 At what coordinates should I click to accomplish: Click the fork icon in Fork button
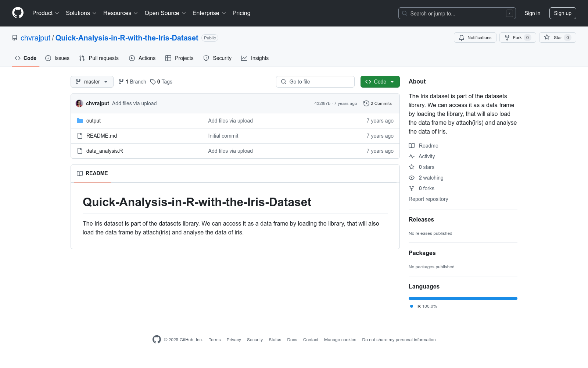point(507,38)
